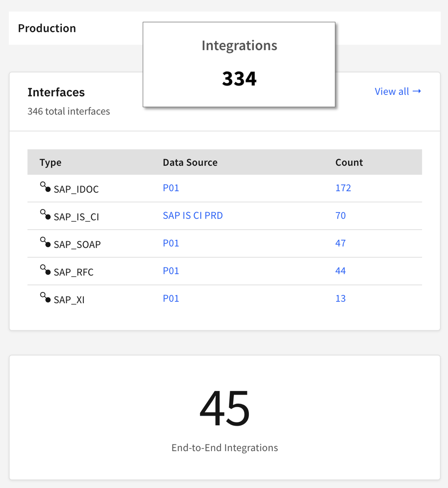The image size is (448, 488).
Task: Open P01 data source in SAP_XI row
Action: pyautogui.click(x=171, y=298)
